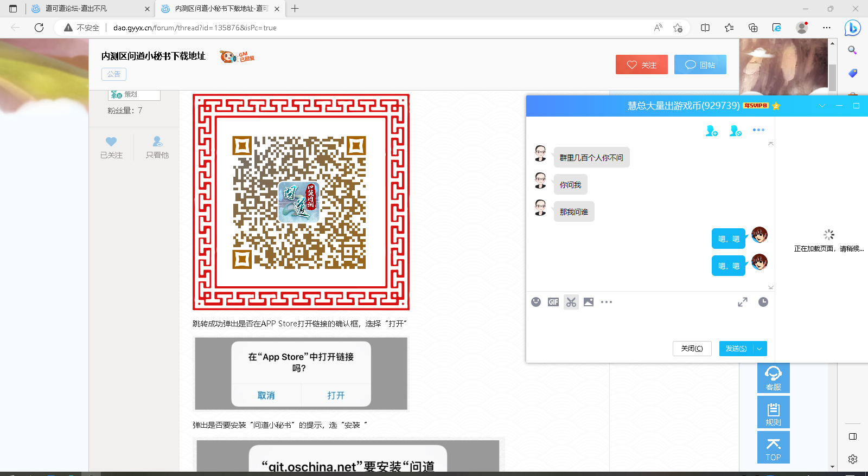The width and height of the screenshot is (868, 476).
Task: Click the chat message 那我问谁
Action: coord(574,211)
